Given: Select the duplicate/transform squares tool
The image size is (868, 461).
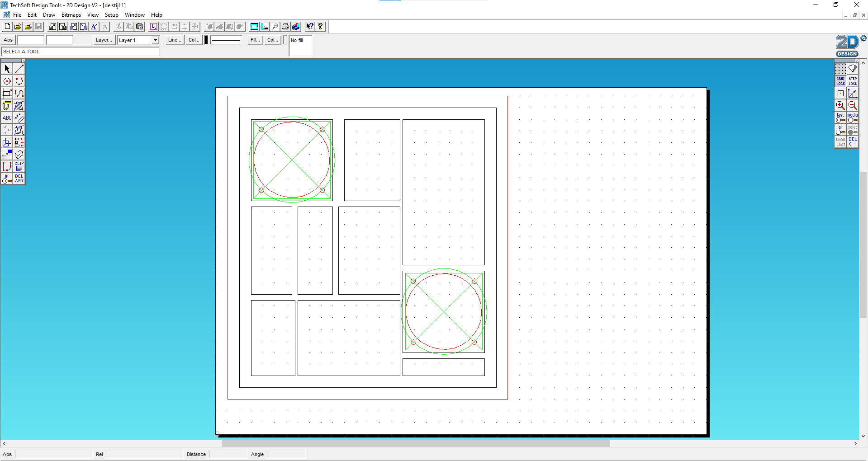Looking at the screenshot, I should pos(7,142).
